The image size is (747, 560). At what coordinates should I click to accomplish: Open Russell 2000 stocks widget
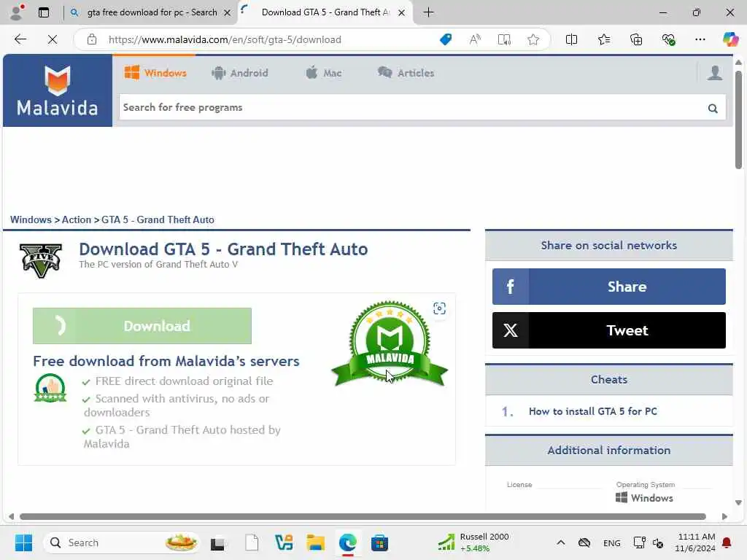[x=473, y=542]
